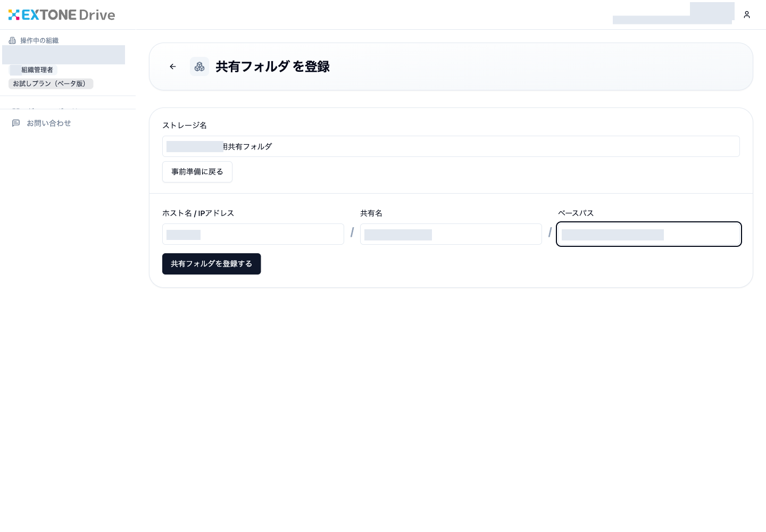The width and height of the screenshot is (766, 532).
Task: Click the ホスト名 / IPアドレス label
Action: [x=198, y=213]
